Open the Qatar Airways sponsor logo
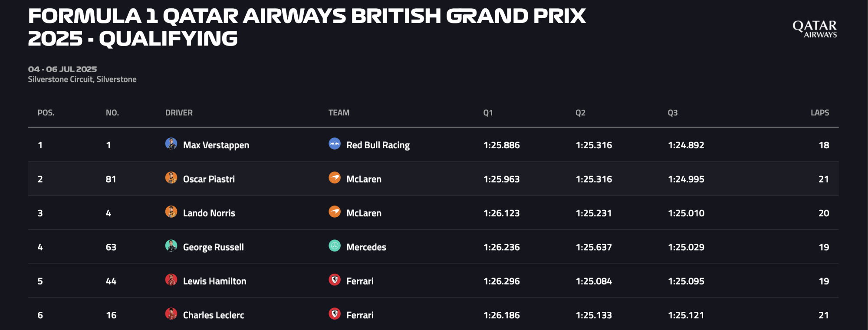The height and width of the screenshot is (330, 868). 815,29
